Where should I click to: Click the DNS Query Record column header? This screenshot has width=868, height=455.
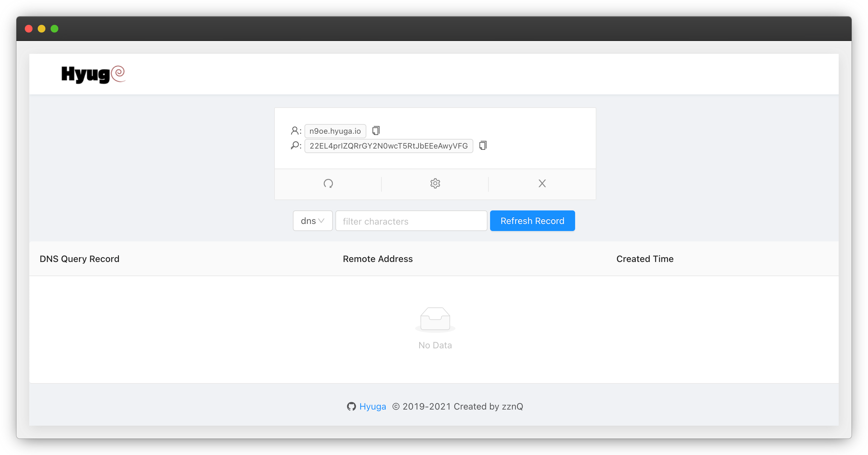point(80,259)
